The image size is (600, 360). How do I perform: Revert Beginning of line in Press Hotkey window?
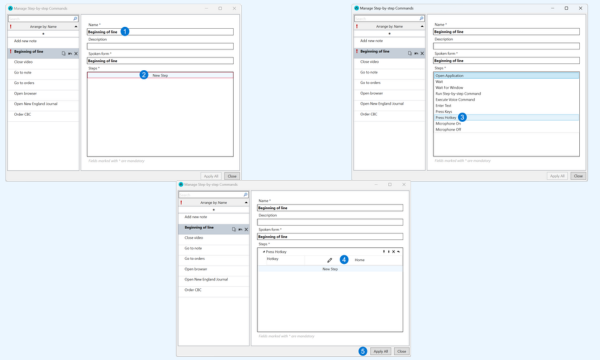click(240, 229)
